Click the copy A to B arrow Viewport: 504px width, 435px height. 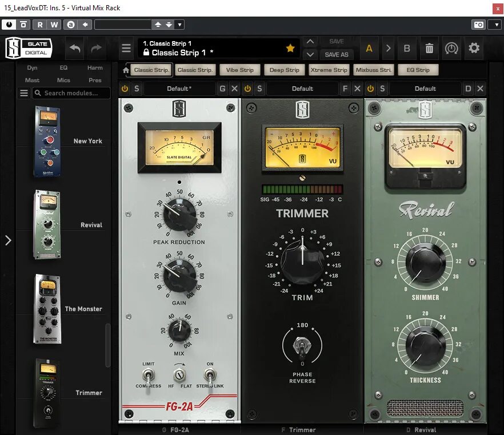pos(388,49)
